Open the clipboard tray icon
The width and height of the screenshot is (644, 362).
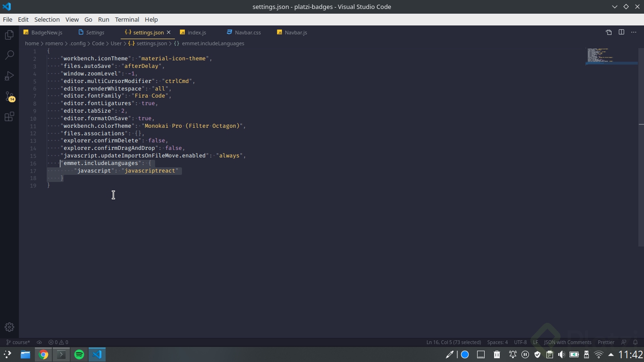point(550,354)
